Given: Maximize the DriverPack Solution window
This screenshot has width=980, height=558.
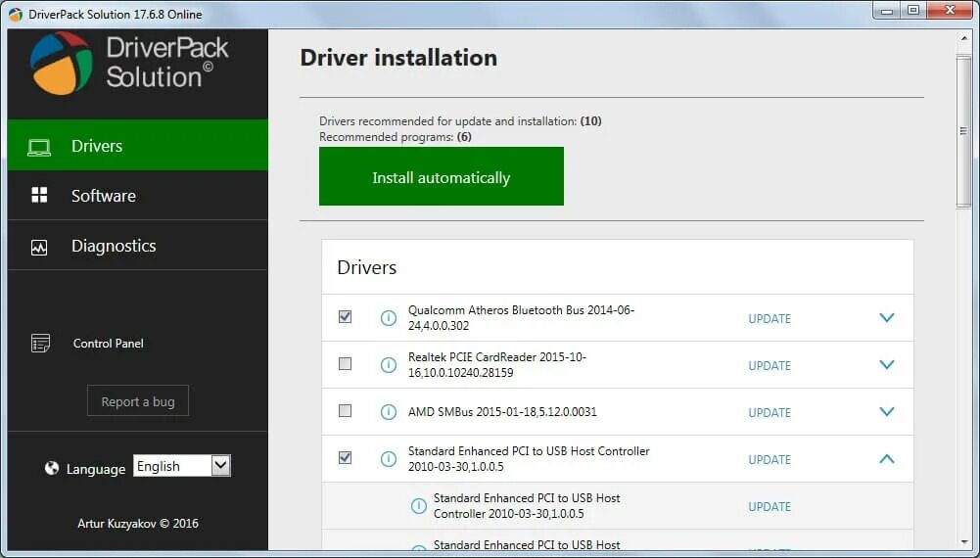Looking at the screenshot, I should click(x=913, y=11).
